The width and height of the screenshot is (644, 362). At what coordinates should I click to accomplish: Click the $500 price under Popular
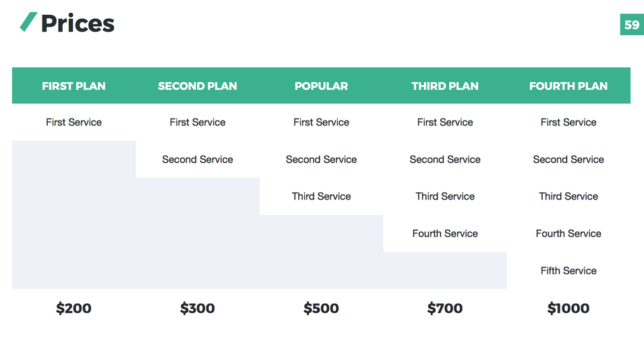click(321, 309)
